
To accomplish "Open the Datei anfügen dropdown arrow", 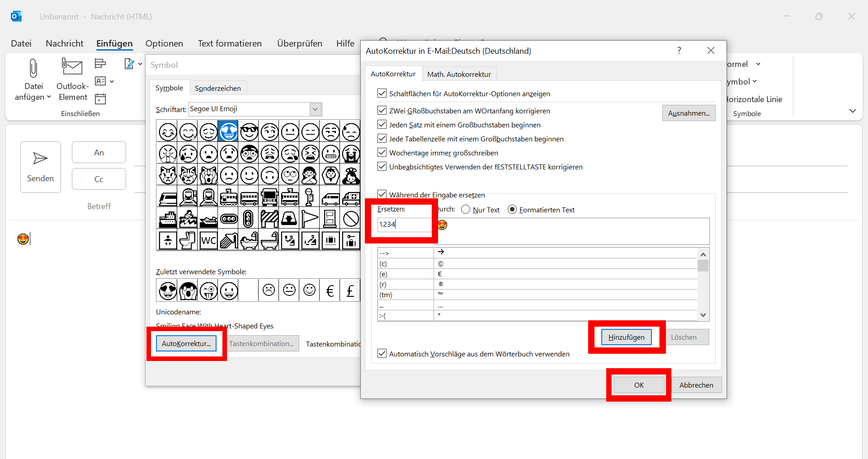I will [49, 97].
